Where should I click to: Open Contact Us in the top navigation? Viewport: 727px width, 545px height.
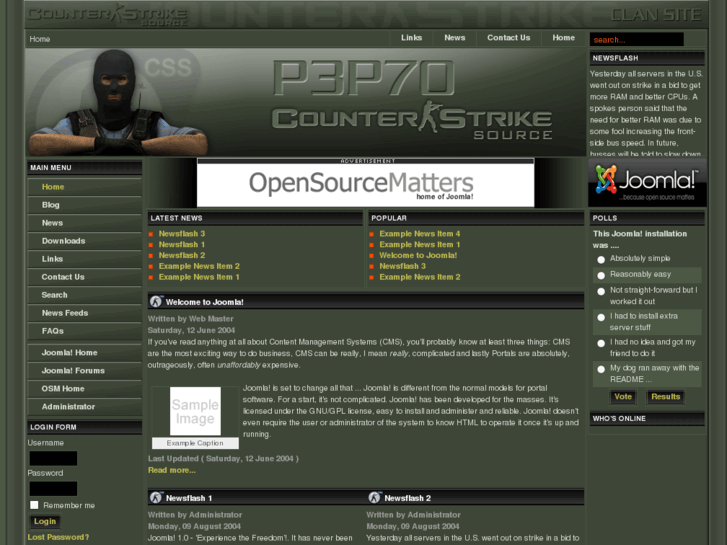coord(508,38)
